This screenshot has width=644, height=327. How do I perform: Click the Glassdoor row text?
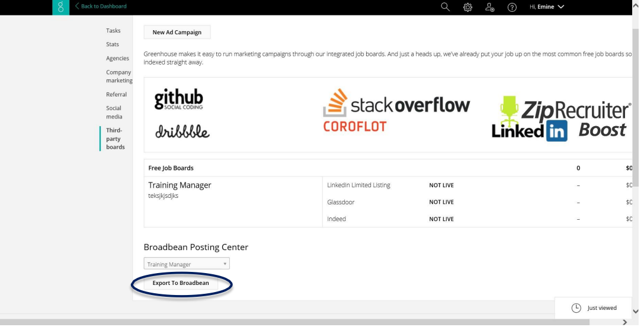tap(341, 202)
